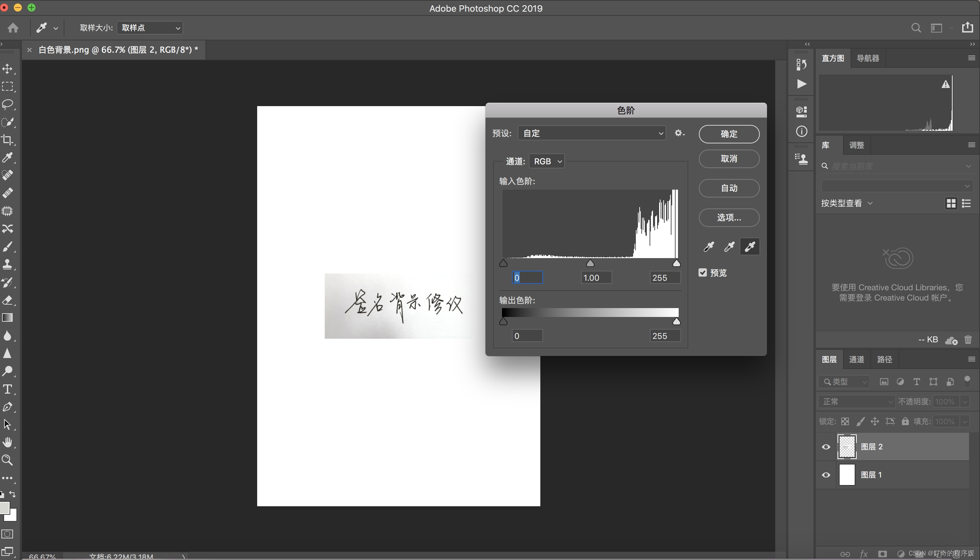Image resolution: width=980 pixels, height=560 pixels.
Task: Switch to the 导航器 navigator tab
Action: pos(868,58)
